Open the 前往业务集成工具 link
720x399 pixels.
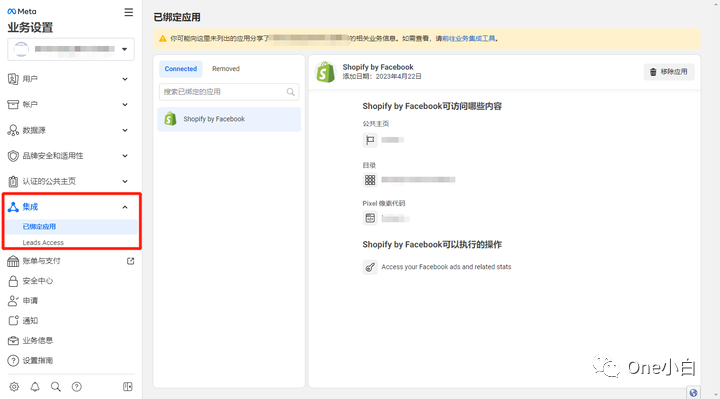[468, 39]
